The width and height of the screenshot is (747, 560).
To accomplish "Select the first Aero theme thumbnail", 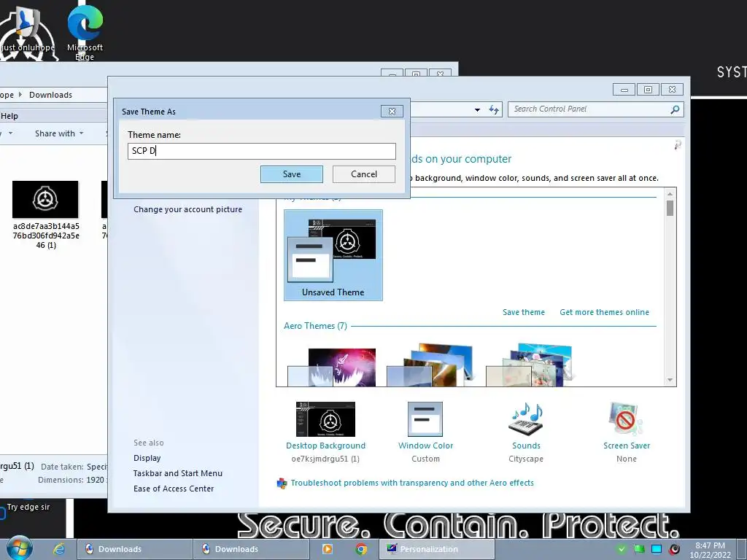I will click(332, 367).
